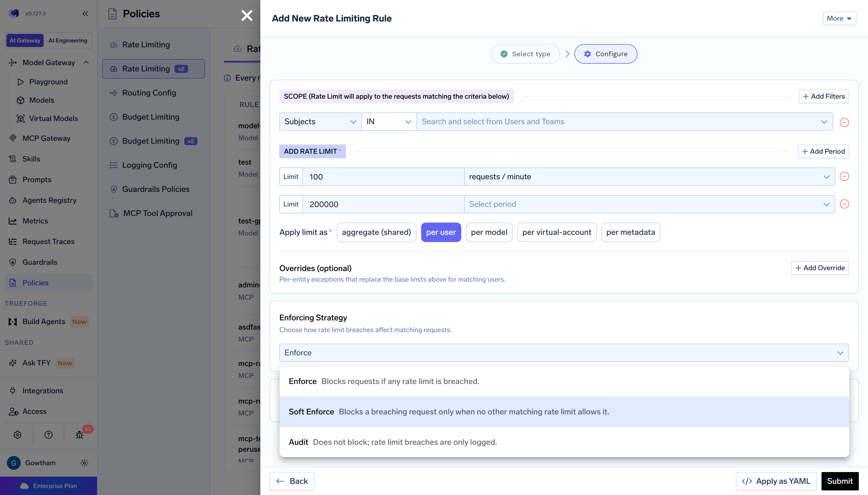Select aggregate (shared) limit mode
The width and height of the screenshot is (868, 495).
coord(376,232)
